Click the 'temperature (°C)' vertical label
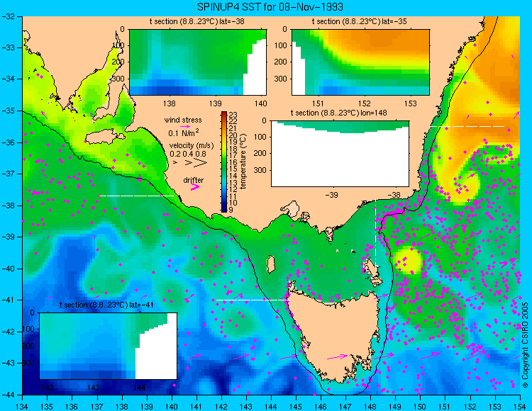 tap(243, 162)
